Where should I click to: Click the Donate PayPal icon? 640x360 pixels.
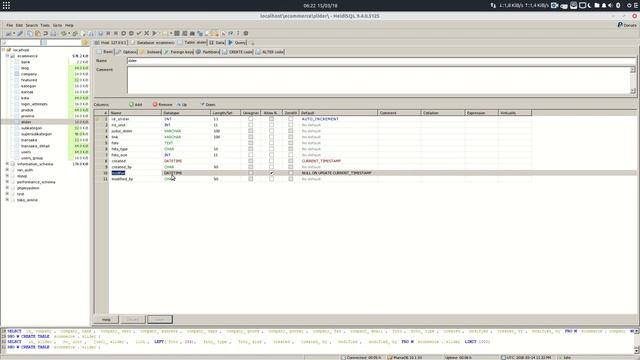click(620, 25)
